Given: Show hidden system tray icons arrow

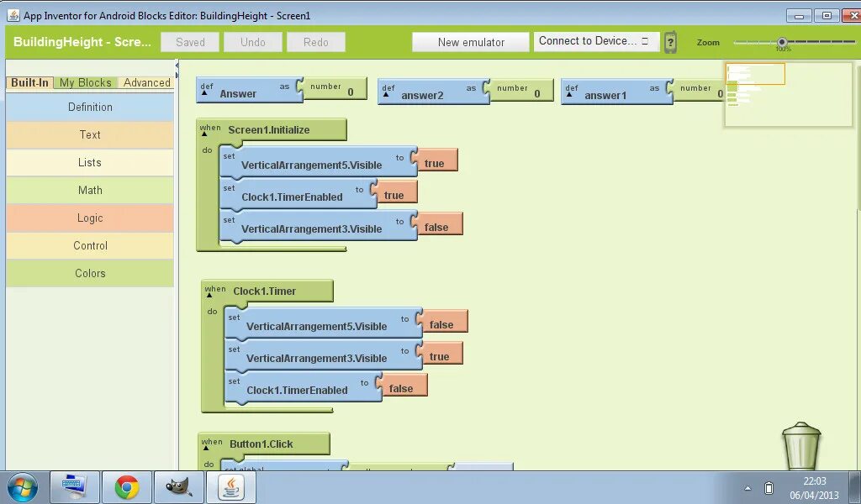Looking at the screenshot, I should [x=747, y=488].
